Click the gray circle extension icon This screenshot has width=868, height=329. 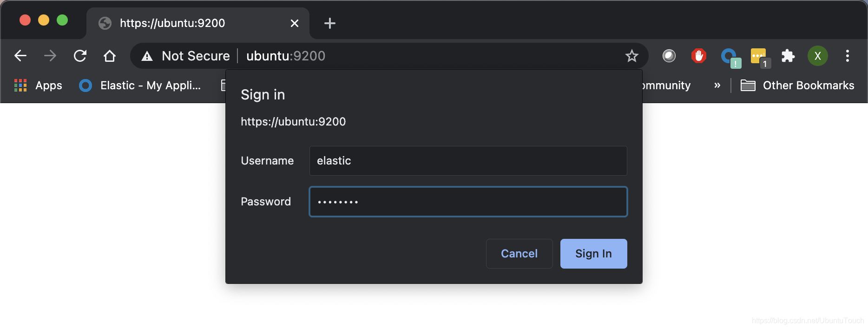[669, 56]
